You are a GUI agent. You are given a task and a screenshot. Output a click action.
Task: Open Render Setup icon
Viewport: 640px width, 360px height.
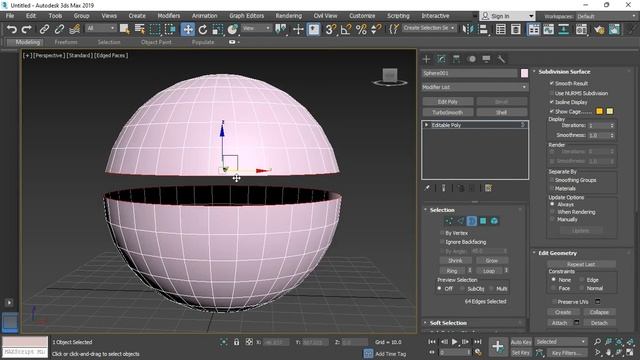click(x=599, y=29)
